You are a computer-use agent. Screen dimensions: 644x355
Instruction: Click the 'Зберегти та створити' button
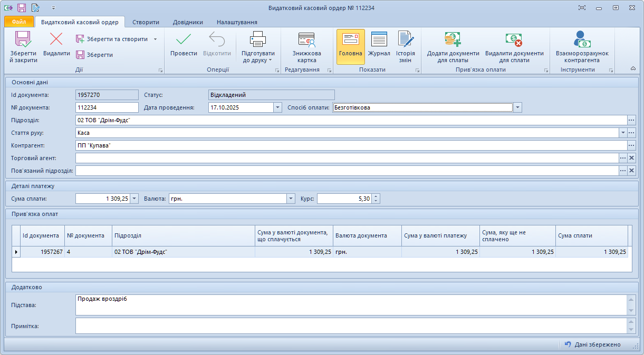112,39
